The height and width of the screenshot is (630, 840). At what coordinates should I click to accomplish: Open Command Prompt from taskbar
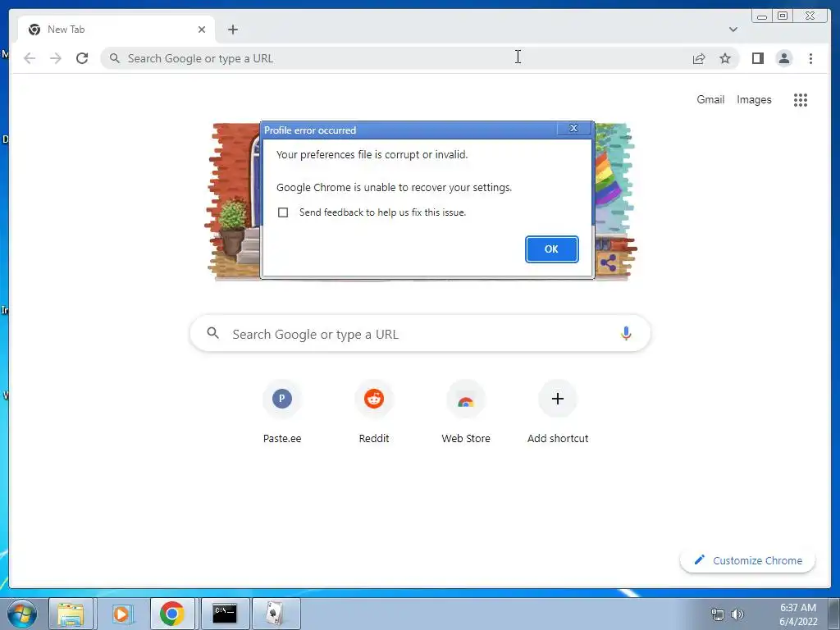(225, 614)
